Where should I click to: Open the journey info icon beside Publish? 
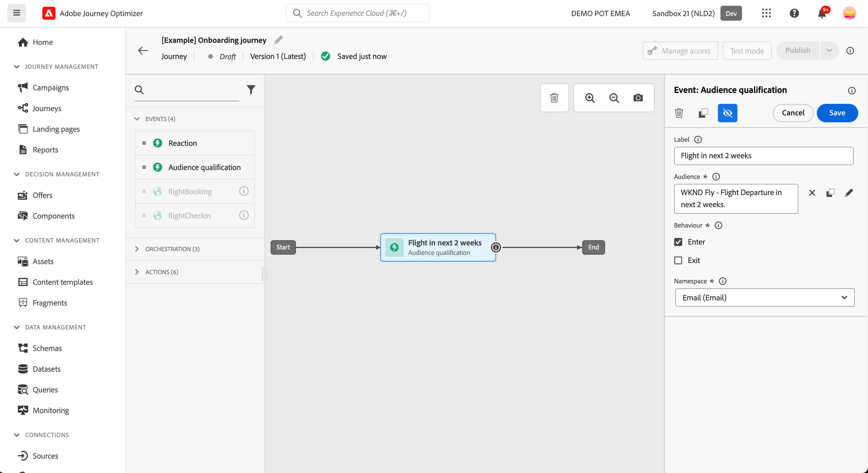[850, 51]
